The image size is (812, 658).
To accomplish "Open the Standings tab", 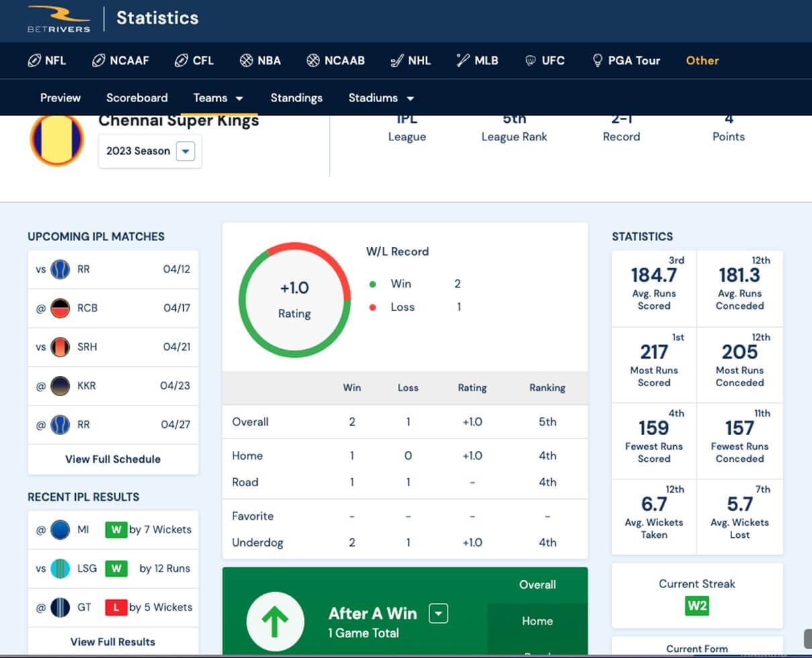I will tap(297, 97).
